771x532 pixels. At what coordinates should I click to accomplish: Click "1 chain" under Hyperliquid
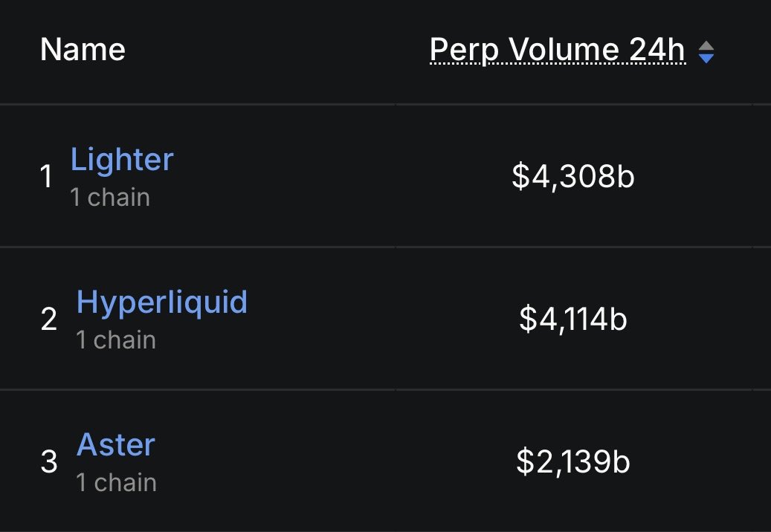tap(116, 340)
